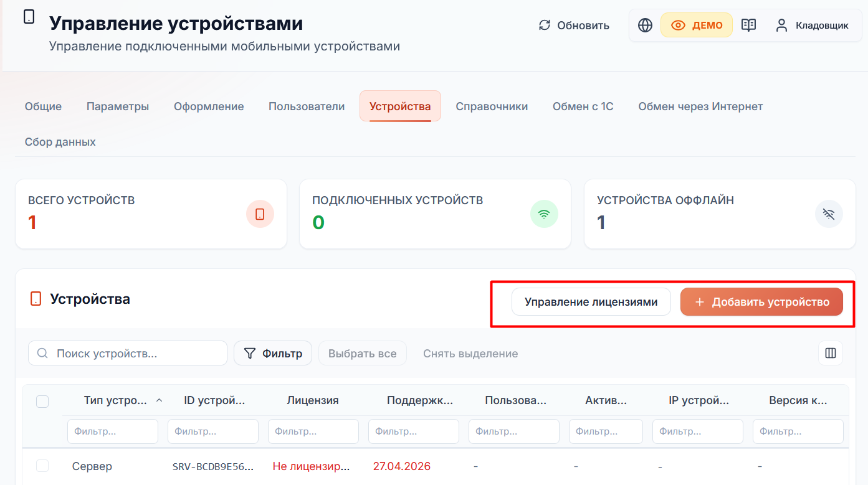Click the filter field under IP устройства
The image size is (868, 485).
click(698, 431)
